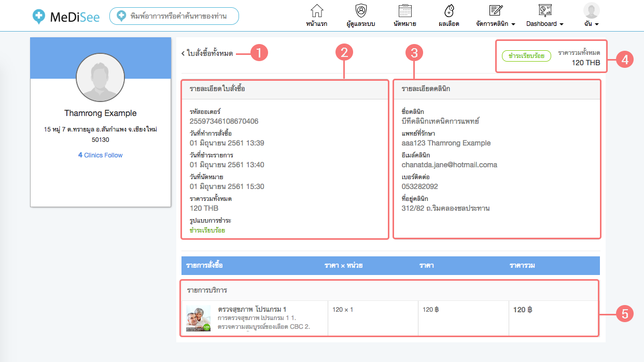This screenshot has width=644, height=362.
Task: Open the blood results droplet icon
Action: pyautogui.click(x=450, y=10)
